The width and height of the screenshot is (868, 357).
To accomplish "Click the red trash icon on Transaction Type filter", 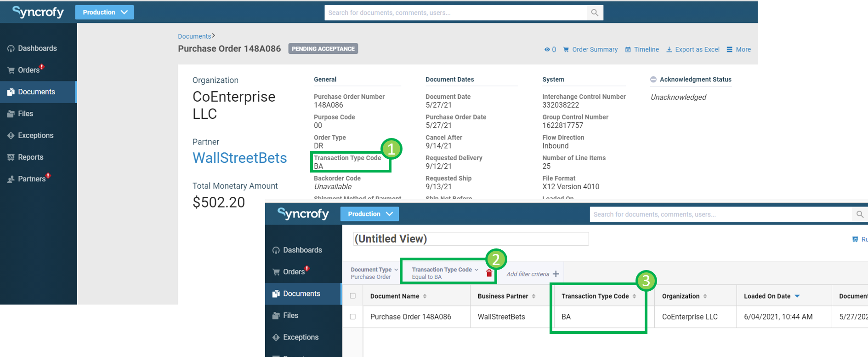I will pos(489,273).
